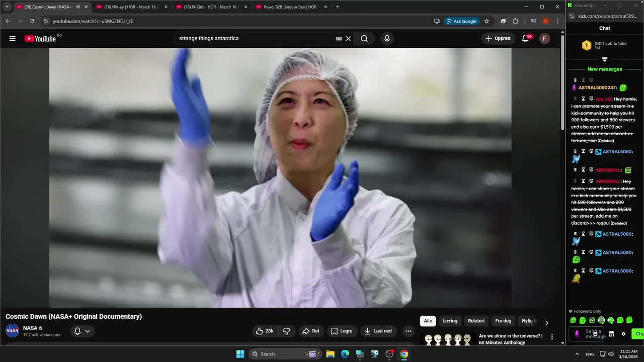The image size is (644, 362).
Task: Switch to the Powel B2B Bonjour Ben tab
Action: [x=291, y=7]
